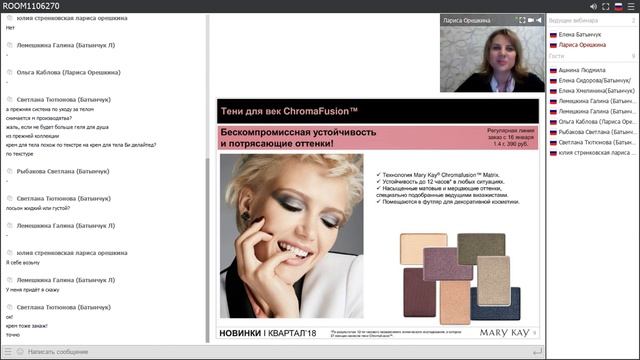This screenshot has height=360, width=640.
Task: Enter fullscreen using top bar fullscreen icon
Action: click(606, 7)
